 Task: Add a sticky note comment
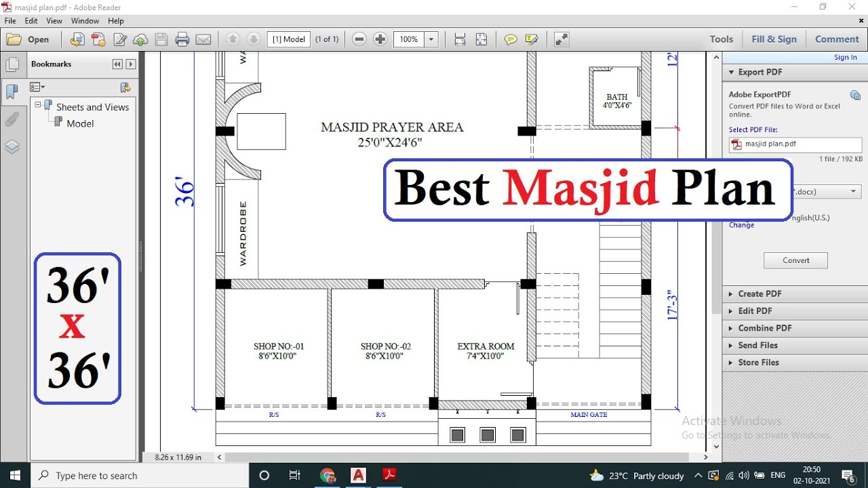click(511, 39)
